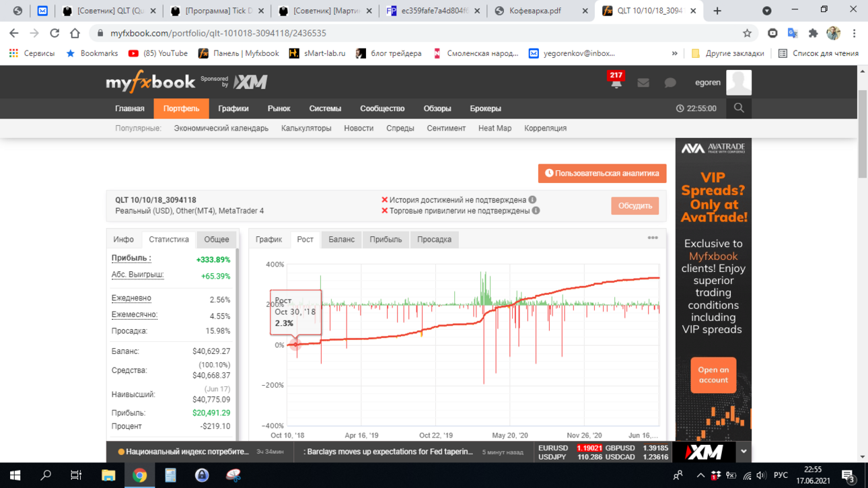This screenshot has width=868, height=488.
Task: Open Корреляция link
Action: pyautogui.click(x=545, y=128)
